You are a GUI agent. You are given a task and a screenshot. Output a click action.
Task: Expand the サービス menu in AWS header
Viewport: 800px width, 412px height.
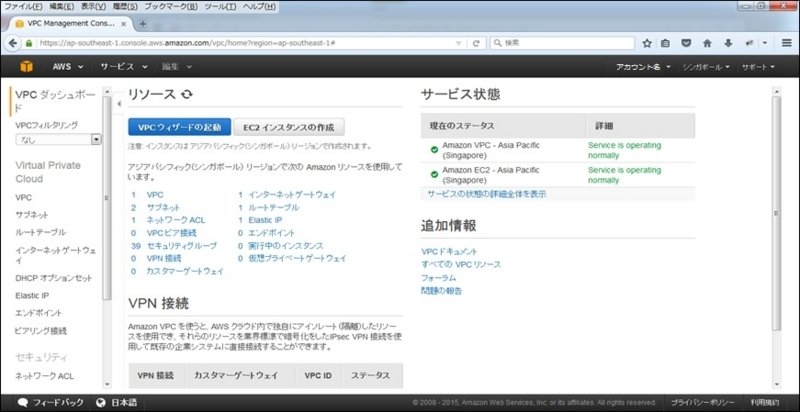point(122,67)
